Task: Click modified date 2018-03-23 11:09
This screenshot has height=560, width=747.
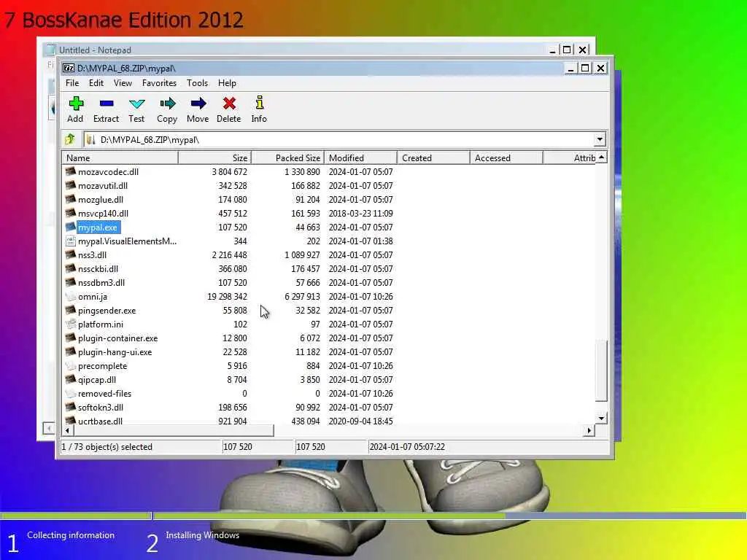Action: pyautogui.click(x=360, y=214)
